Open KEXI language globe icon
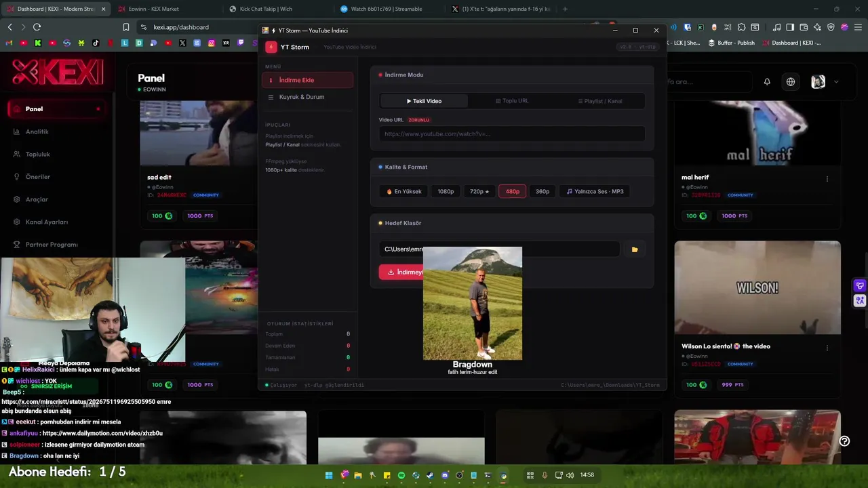Screen dimensions: 868x488 click(x=791, y=82)
